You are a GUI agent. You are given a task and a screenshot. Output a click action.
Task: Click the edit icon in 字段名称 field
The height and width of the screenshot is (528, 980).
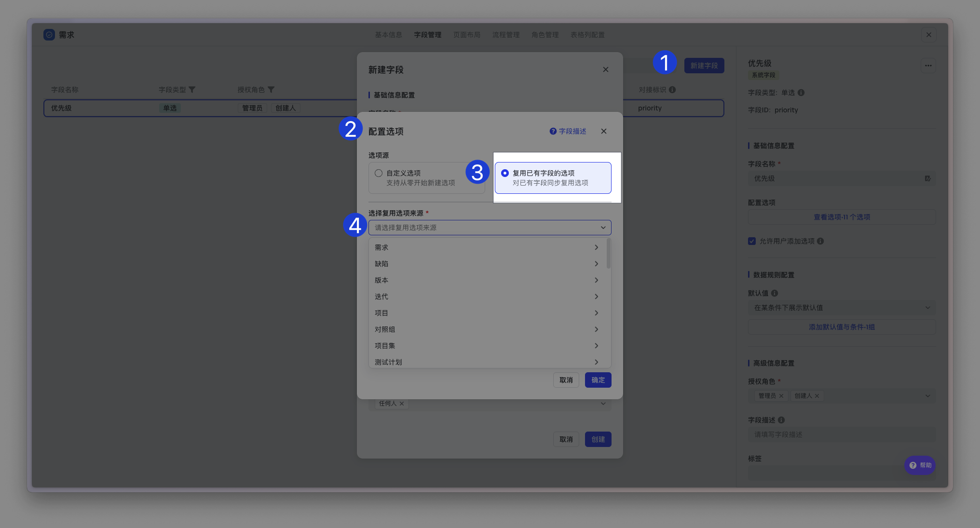point(927,178)
